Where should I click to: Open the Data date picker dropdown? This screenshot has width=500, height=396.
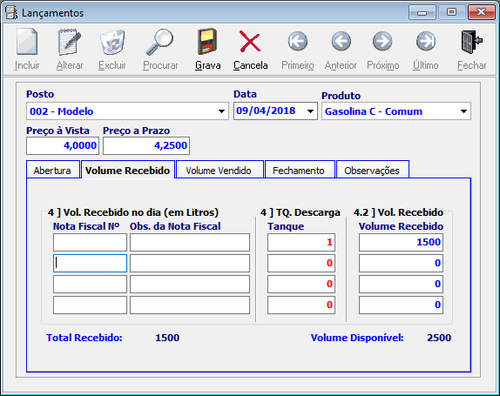(x=310, y=111)
